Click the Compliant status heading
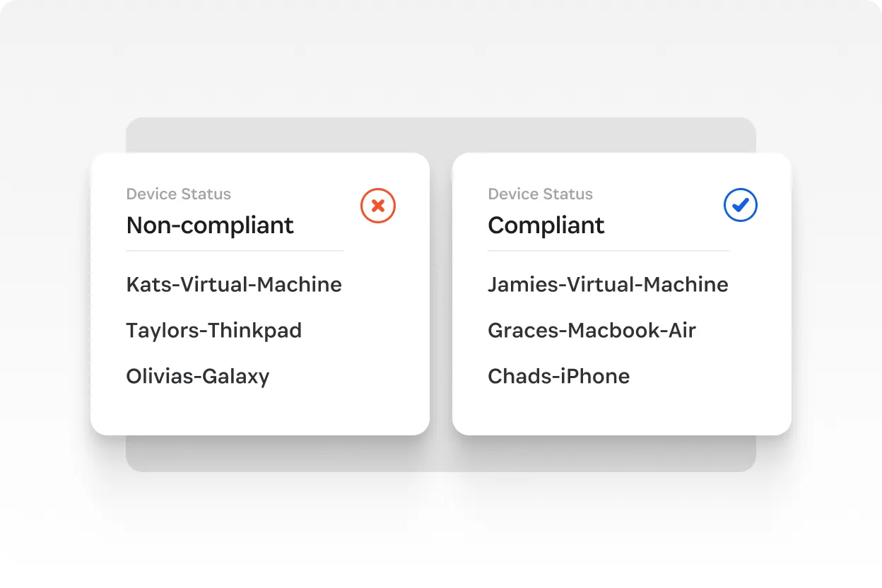The width and height of the screenshot is (882, 588). click(546, 225)
